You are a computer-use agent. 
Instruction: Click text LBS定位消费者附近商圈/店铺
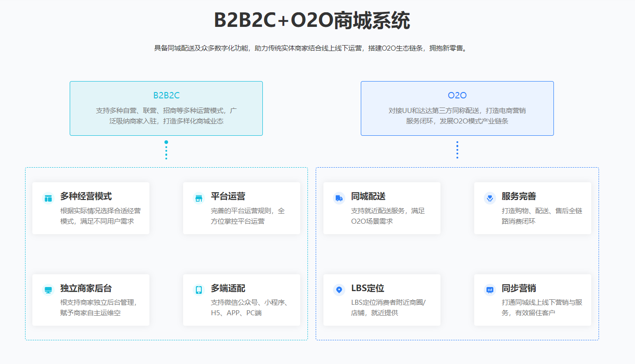389,308
